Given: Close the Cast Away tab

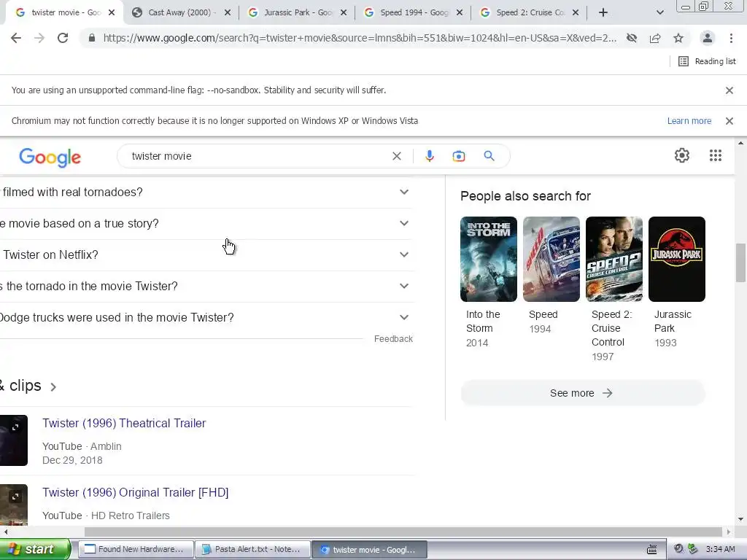Looking at the screenshot, I should 228,13.
